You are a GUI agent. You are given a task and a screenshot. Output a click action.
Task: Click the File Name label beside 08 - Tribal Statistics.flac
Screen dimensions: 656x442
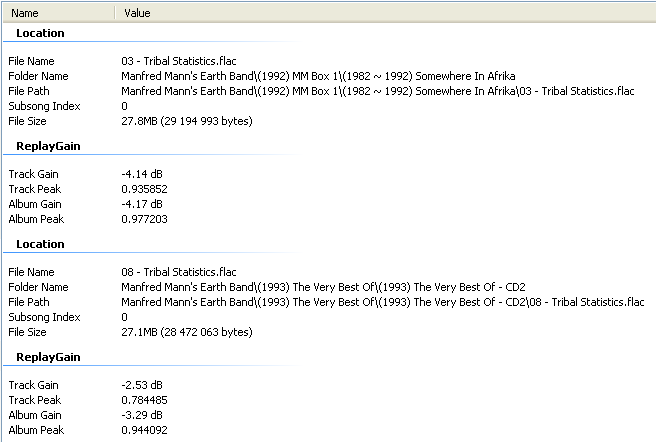pos(31,272)
